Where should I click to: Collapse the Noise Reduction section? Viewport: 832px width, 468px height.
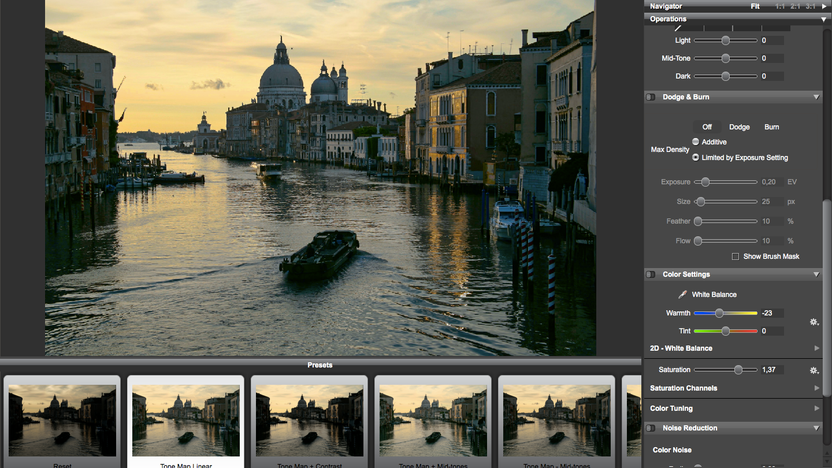point(816,428)
